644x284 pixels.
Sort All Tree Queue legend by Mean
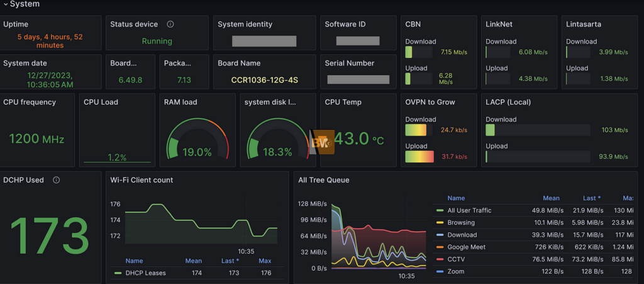click(550, 198)
